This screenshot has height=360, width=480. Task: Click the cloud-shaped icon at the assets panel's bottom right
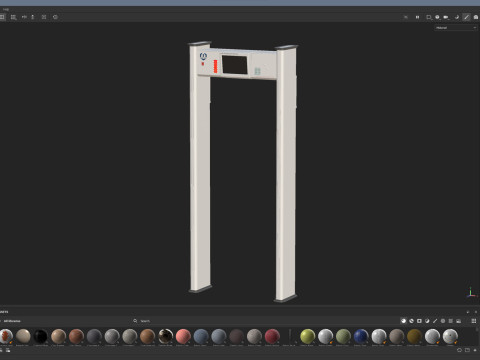pyautogui.click(x=459, y=350)
